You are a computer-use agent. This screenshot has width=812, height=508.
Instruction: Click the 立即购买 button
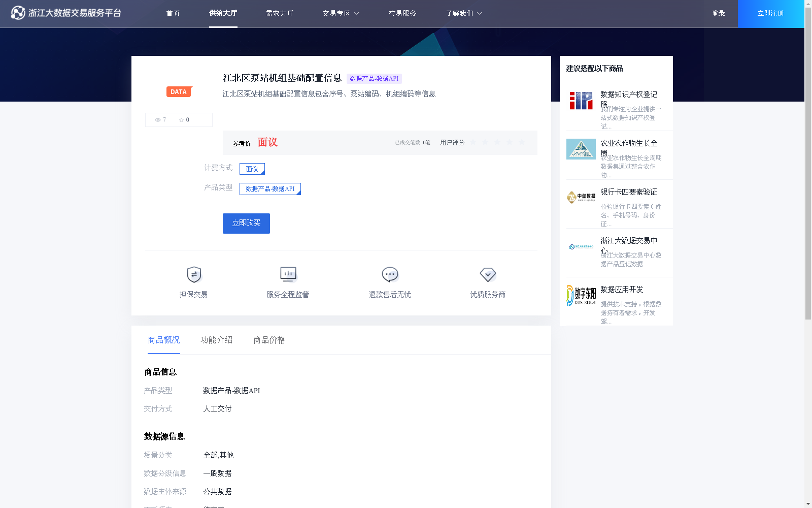pos(246,224)
